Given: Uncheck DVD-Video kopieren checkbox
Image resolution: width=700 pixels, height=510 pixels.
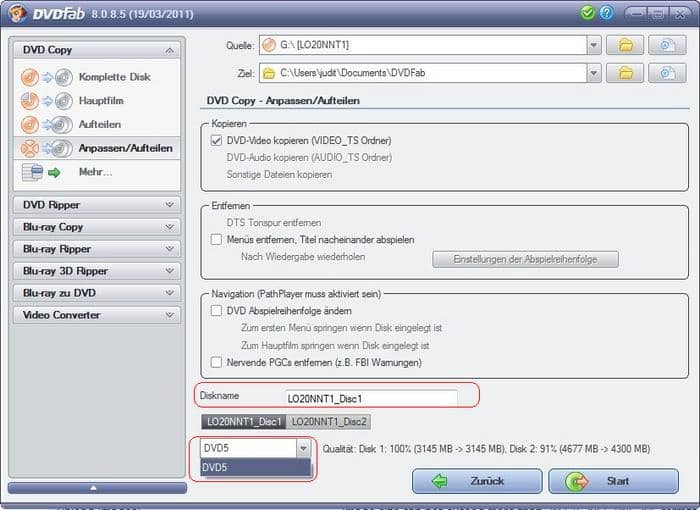Looking at the screenshot, I should coord(216,141).
